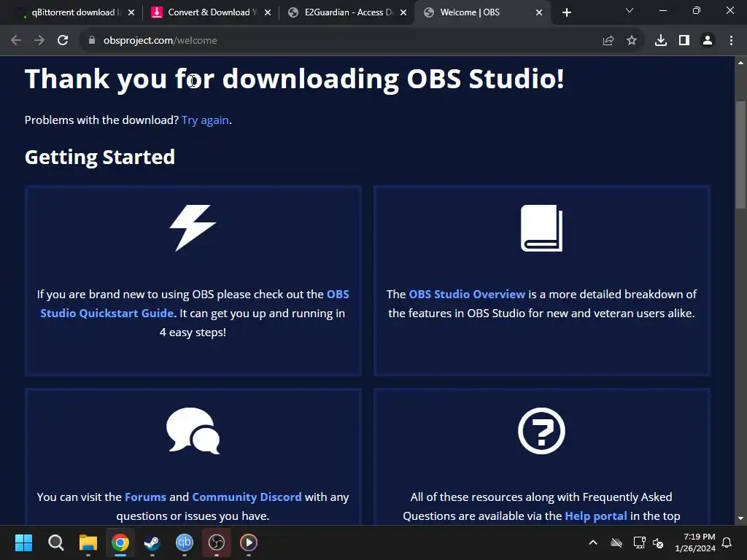Go forward to the next page
Viewport: 747px width, 560px height.
39,41
